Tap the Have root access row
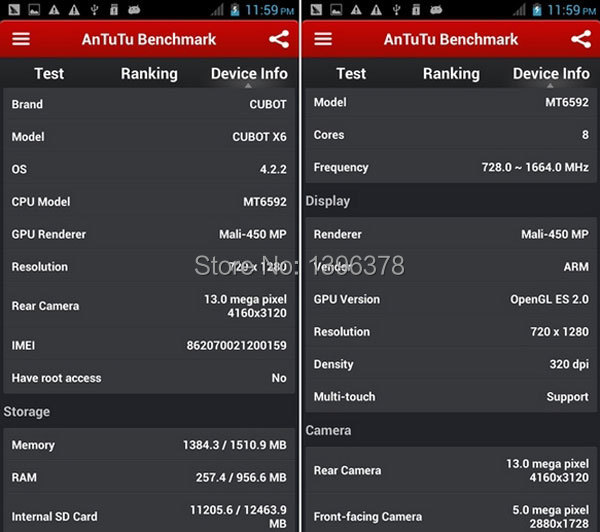The image size is (600, 532). (149, 378)
